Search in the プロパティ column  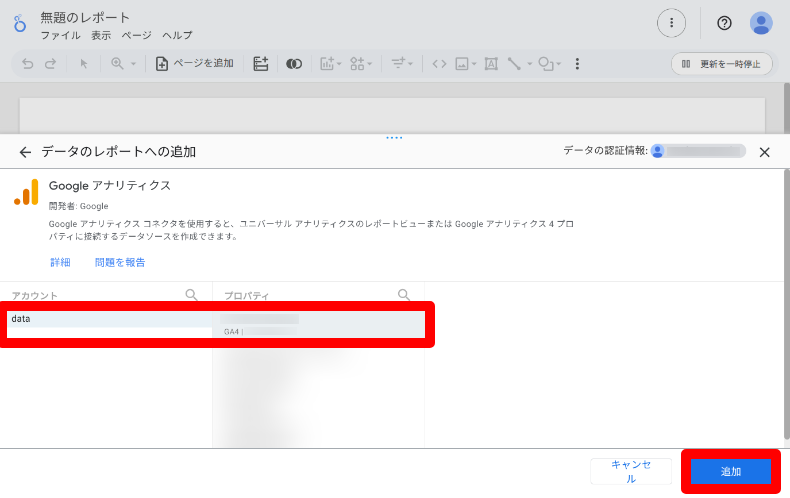pos(404,294)
